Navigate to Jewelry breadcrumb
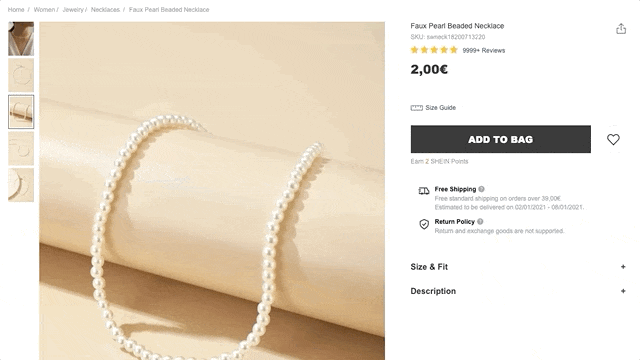Viewport: 640px width, 360px height. 73,9
